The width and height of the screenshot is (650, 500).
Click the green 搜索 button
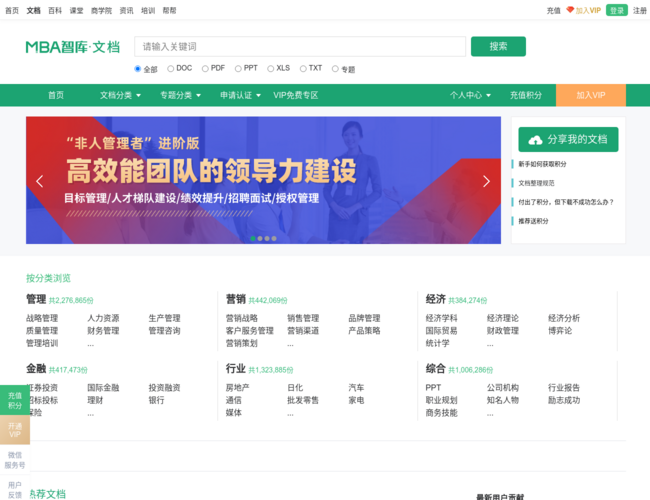coord(498,46)
